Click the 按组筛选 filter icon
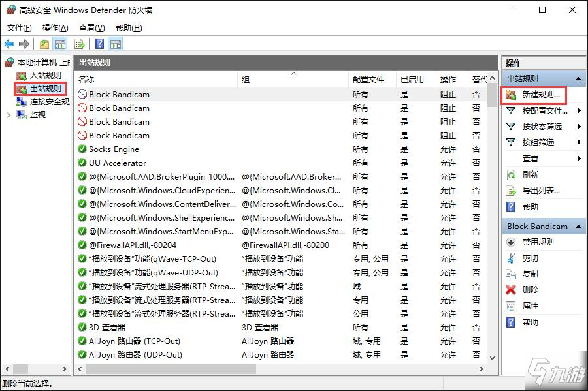Image resolution: width=588 pixels, height=391 pixels. click(511, 142)
